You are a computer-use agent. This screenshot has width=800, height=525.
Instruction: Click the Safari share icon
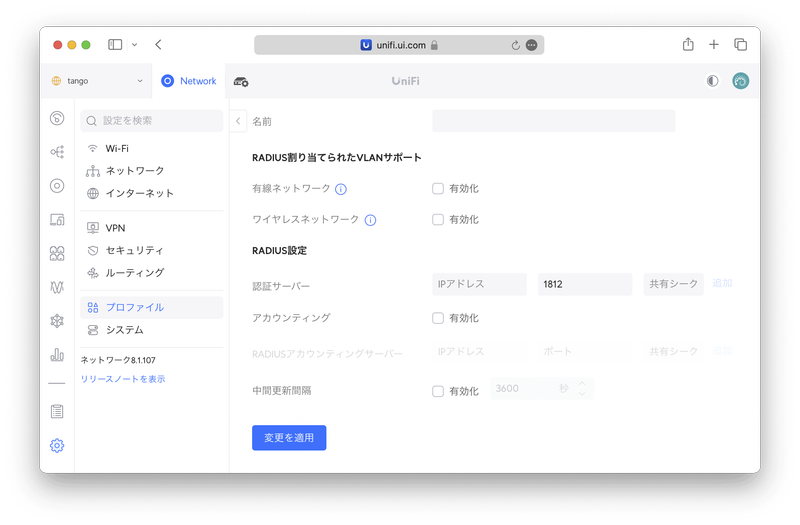click(x=688, y=45)
